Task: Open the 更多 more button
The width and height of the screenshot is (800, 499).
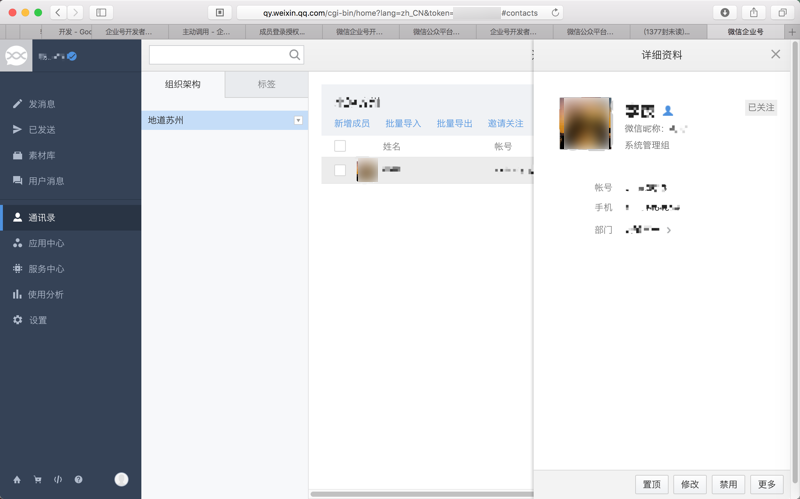Action: 766,484
